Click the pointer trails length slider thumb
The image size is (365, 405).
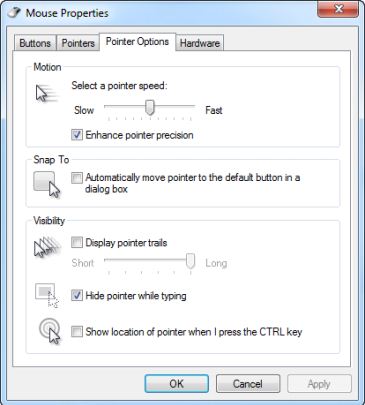click(x=190, y=261)
